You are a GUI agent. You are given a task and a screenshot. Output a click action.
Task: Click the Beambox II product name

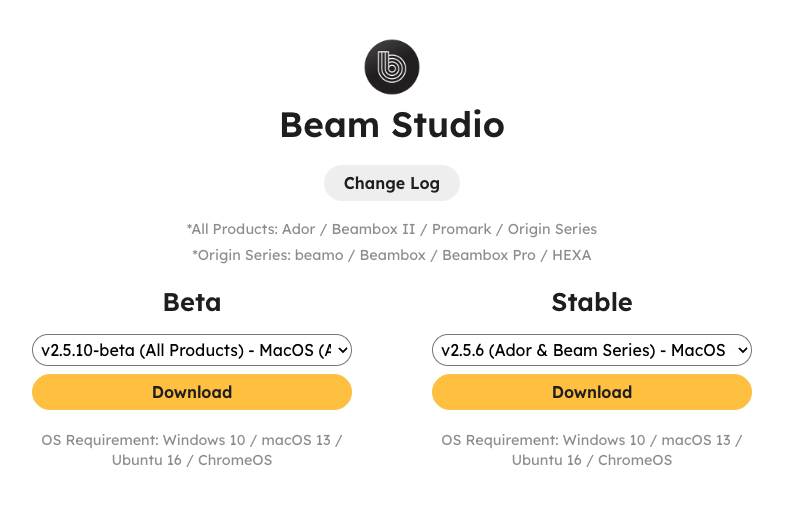point(373,229)
